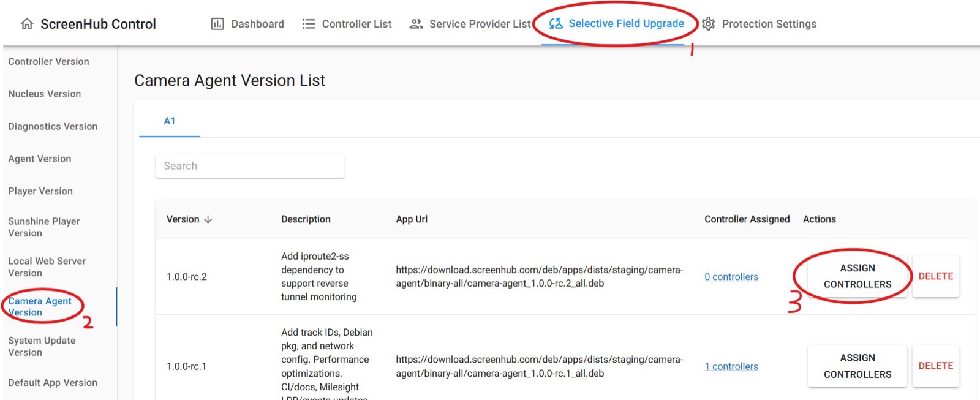Click Assign Controllers for 1.0.0-rc.2
Screen dimensions: 980x400
(x=858, y=276)
